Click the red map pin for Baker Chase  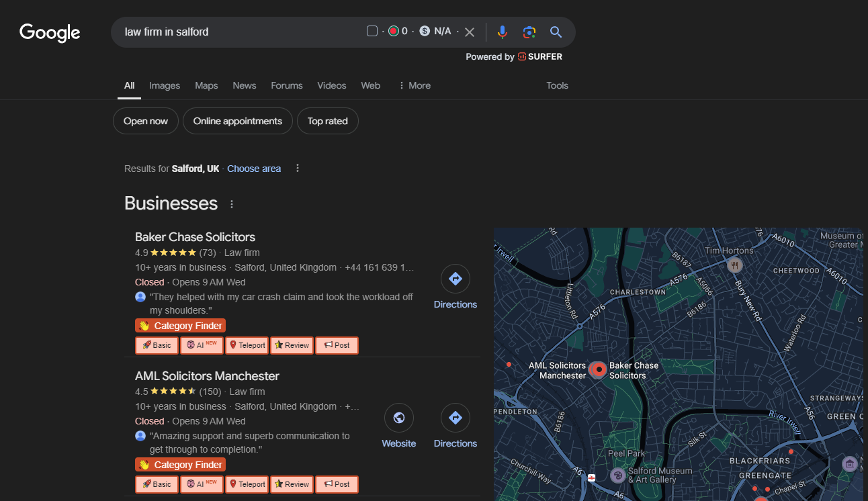pos(598,369)
